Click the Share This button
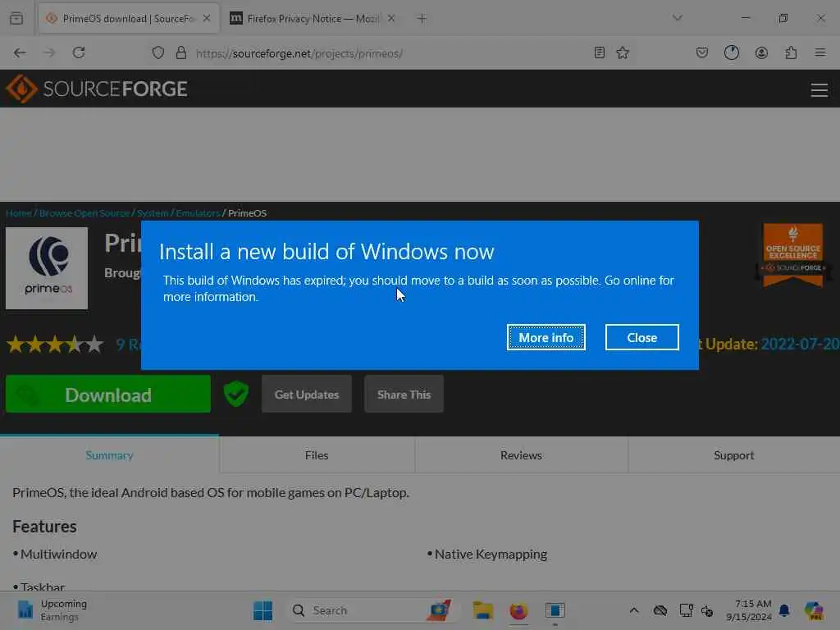This screenshot has width=840, height=630. coord(404,395)
